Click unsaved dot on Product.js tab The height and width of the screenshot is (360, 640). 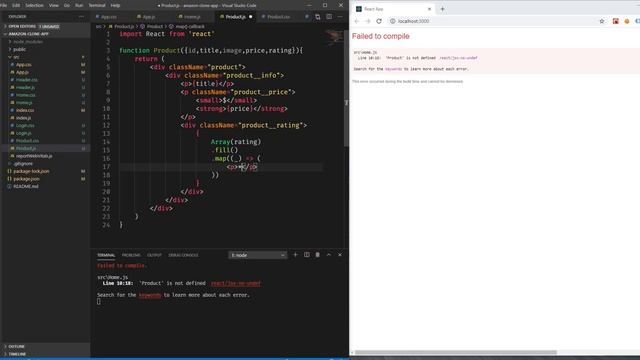(x=251, y=17)
